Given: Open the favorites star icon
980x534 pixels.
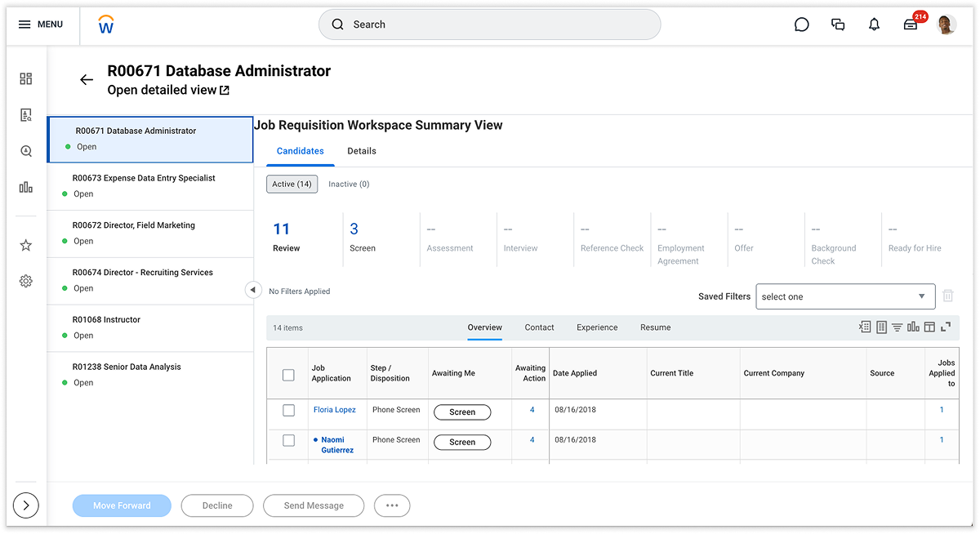Looking at the screenshot, I should [x=26, y=245].
